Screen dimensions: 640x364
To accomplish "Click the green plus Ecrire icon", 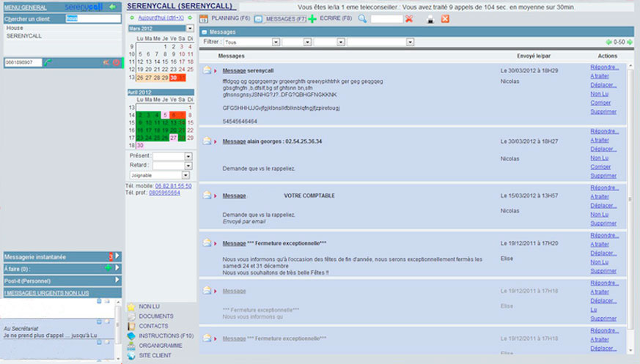I will (312, 19).
